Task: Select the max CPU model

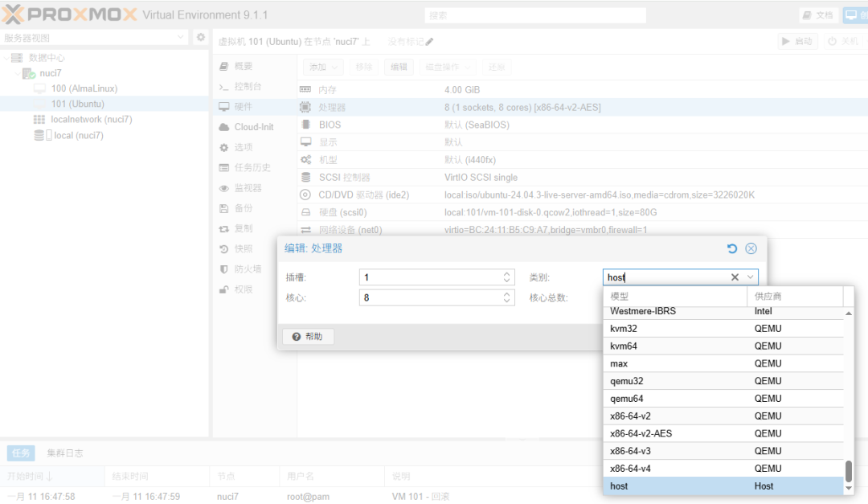Action: point(723,364)
